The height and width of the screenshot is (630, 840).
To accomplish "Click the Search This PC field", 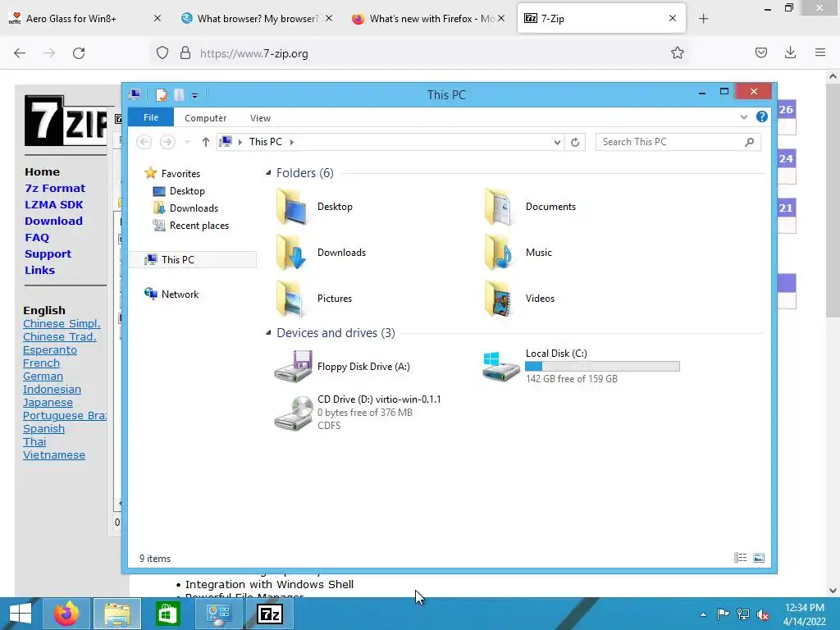I will pos(678,142).
